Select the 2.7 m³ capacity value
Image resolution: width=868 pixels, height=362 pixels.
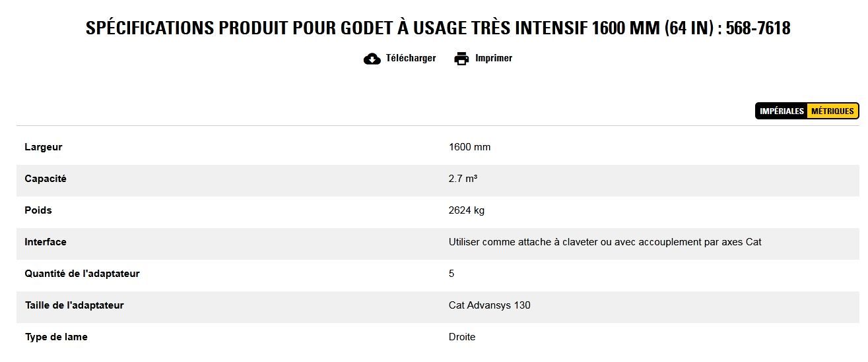[463, 179]
